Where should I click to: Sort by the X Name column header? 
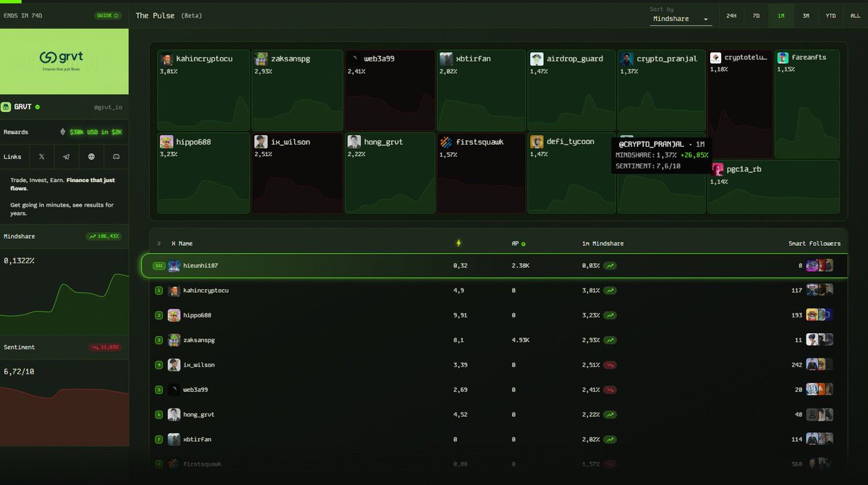182,244
